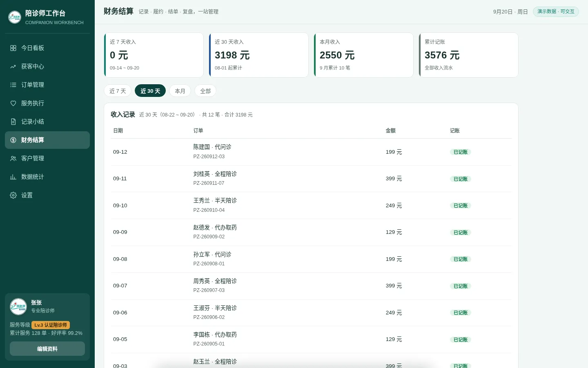Click 王秀兰 · 半天陪诊 order entry
588x368 pixels.
(x=215, y=201)
